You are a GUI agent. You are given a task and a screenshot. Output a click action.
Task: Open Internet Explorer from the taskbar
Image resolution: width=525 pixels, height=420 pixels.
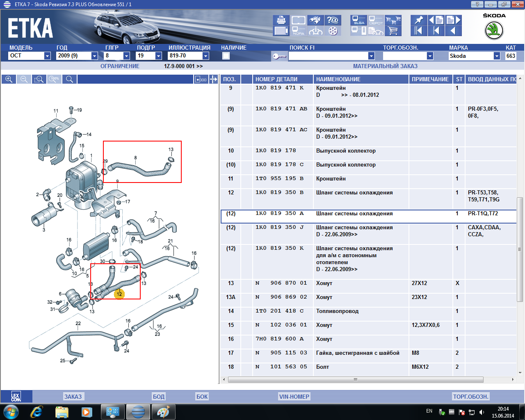[x=36, y=411]
